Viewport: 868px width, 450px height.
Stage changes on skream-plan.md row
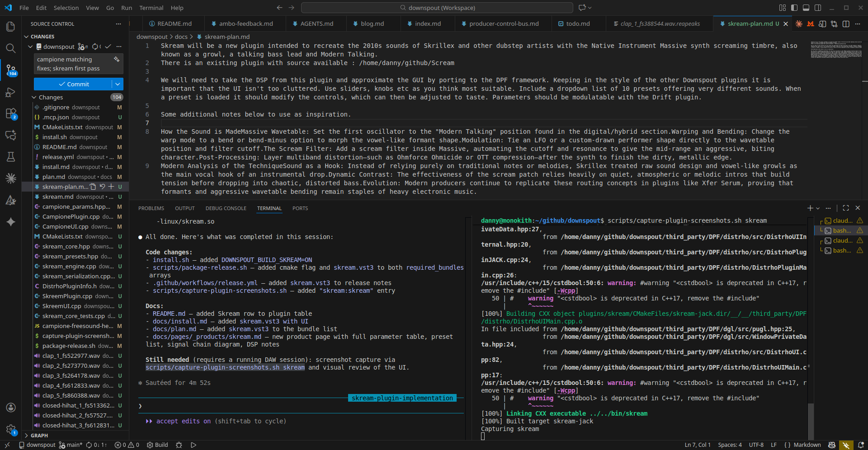111,187
